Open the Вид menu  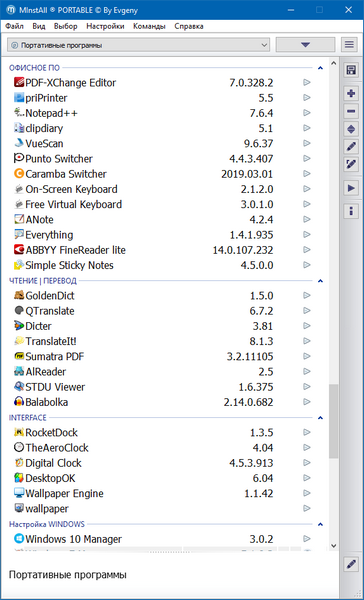pos(39,26)
